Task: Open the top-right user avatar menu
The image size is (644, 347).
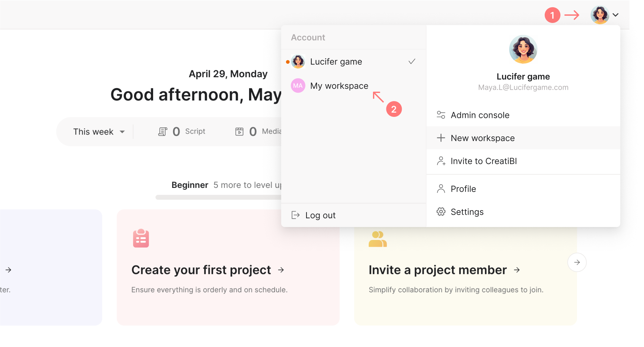Action: (x=600, y=15)
